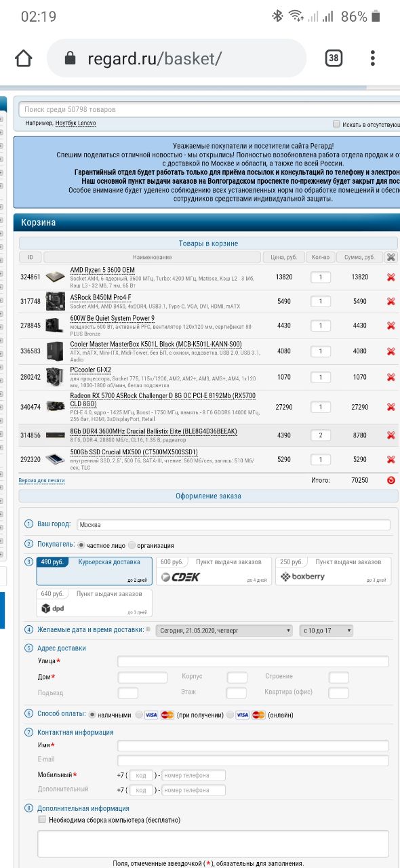Edit quantity field for Radeon RX 5700

click(x=321, y=407)
